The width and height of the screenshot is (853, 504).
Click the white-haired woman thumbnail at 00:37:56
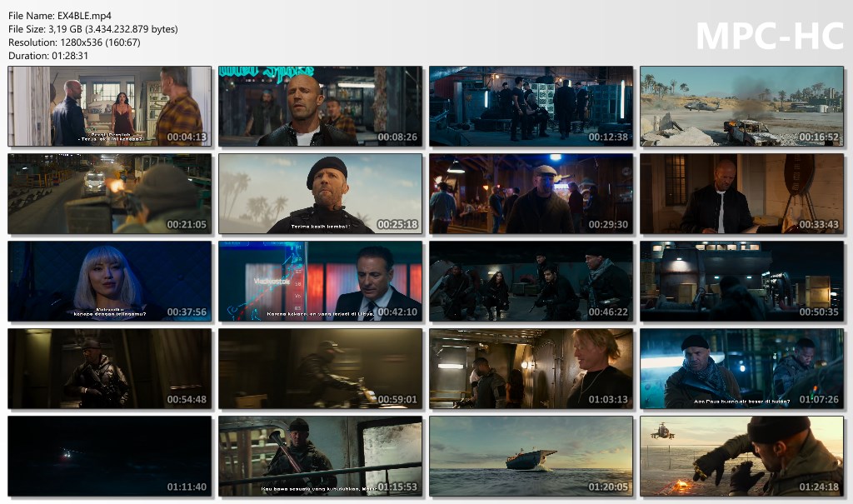pos(110,282)
